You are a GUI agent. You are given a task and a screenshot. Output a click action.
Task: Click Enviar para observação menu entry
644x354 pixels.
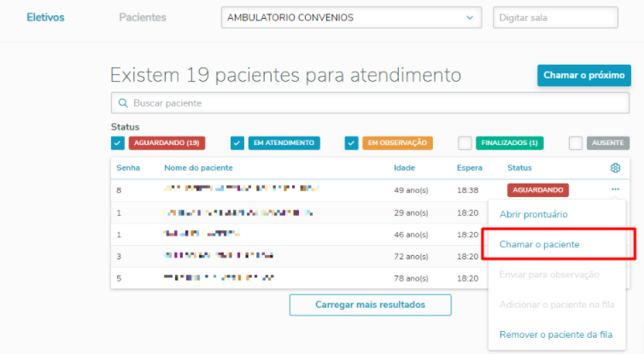pyautogui.click(x=549, y=275)
